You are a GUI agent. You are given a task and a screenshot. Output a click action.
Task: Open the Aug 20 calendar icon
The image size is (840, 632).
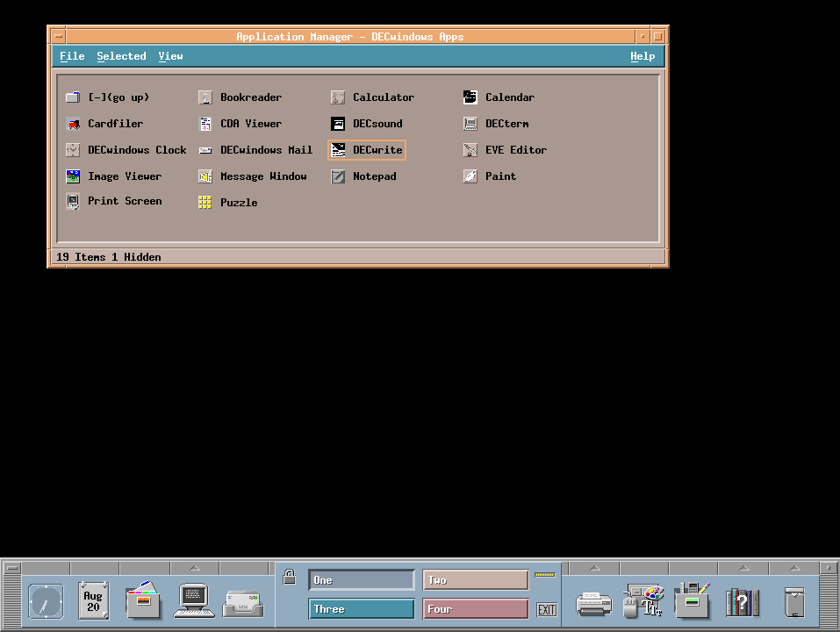point(93,601)
